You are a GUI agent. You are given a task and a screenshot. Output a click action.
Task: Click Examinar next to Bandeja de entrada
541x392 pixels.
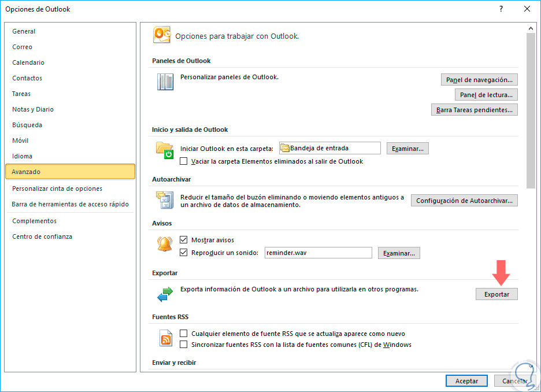407,149
